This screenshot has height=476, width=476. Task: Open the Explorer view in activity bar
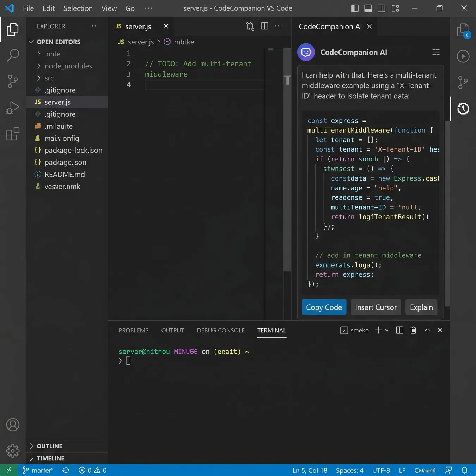(x=13, y=30)
